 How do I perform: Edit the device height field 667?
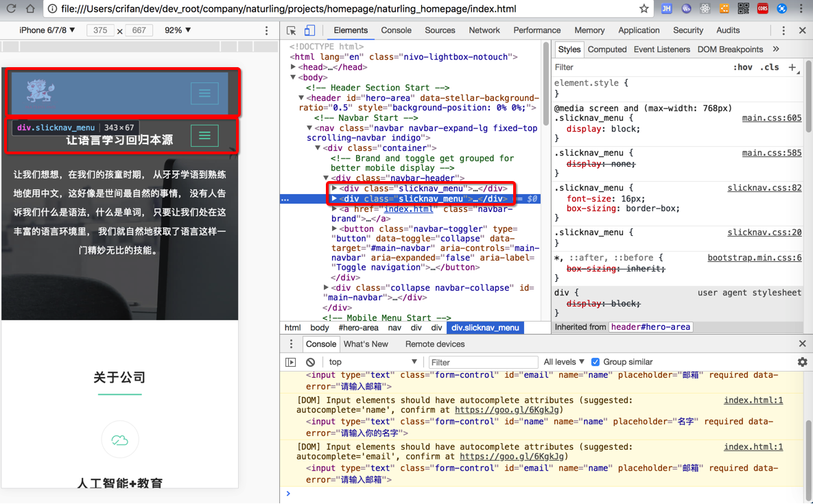(x=139, y=30)
